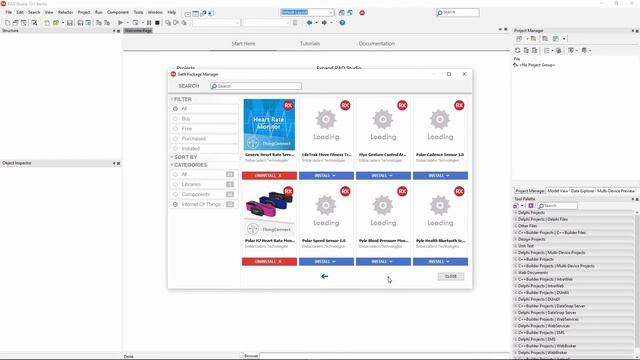Click the blue Help question mark icon
Image resolution: width=640 pixels, height=360 pixels.
[342, 23]
